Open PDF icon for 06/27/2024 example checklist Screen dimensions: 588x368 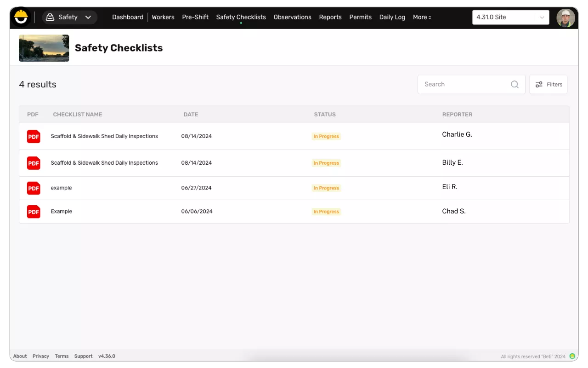point(34,188)
